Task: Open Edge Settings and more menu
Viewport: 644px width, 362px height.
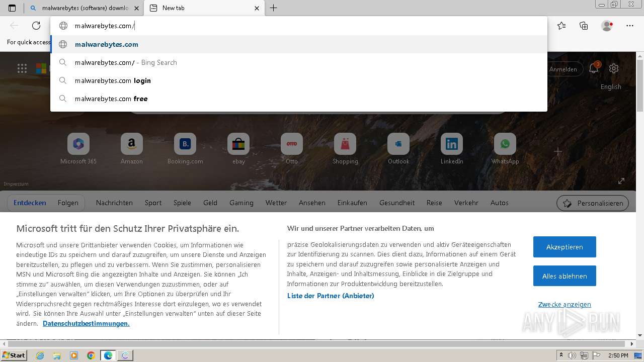Action: [x=630, y=26]
